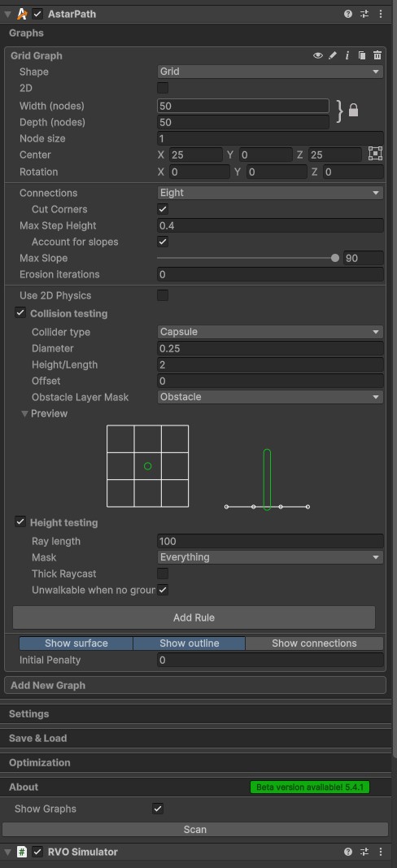Image resolution: width=397 pixels, height=868 pixels.
Task: Click the width/depth lock icon
Action: [353, 111]
